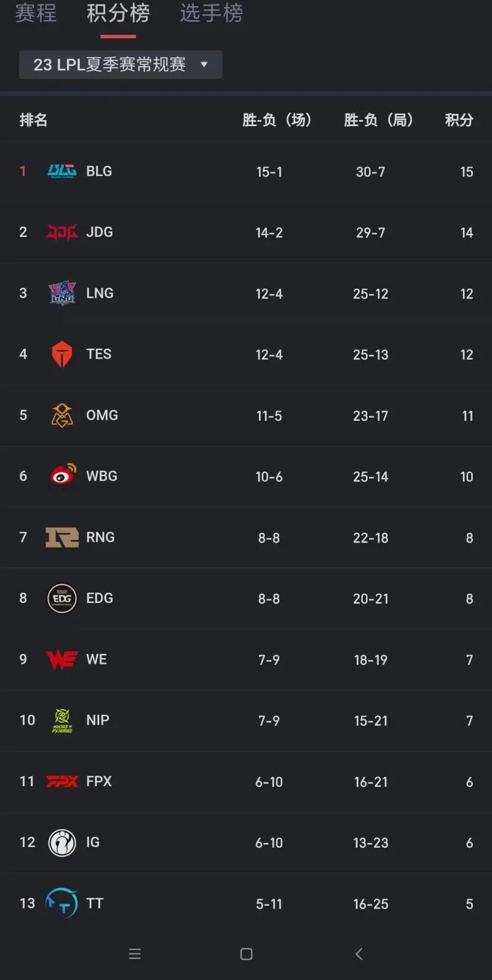Switch to the 赛程 tab
Viewport: 492px width, 980px height.
pyautogui.click(x=36, y=13)
